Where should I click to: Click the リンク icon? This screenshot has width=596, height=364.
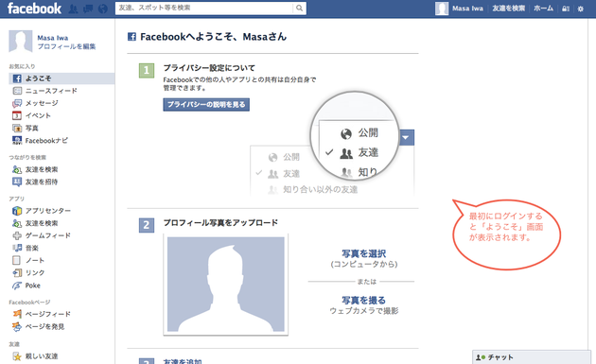(x=17, y=273)
